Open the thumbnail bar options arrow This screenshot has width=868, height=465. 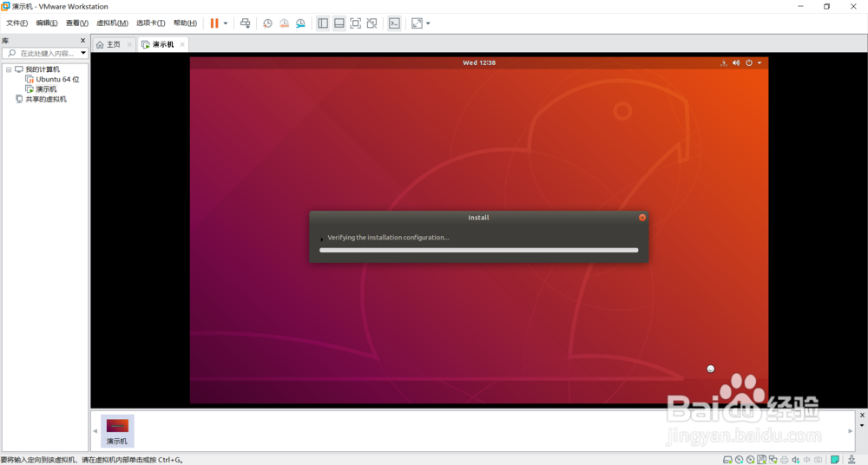click(862, 426)
